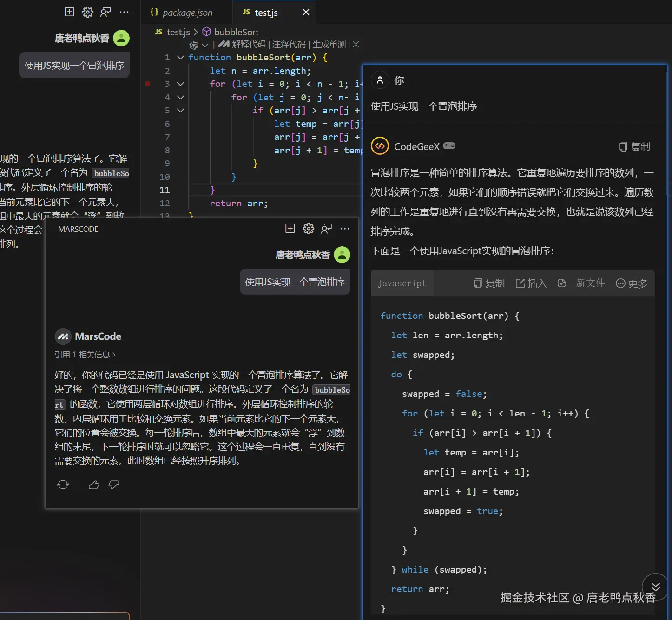Click 插入 to insert code
672x620 pixels.
[x=531, y=283]
